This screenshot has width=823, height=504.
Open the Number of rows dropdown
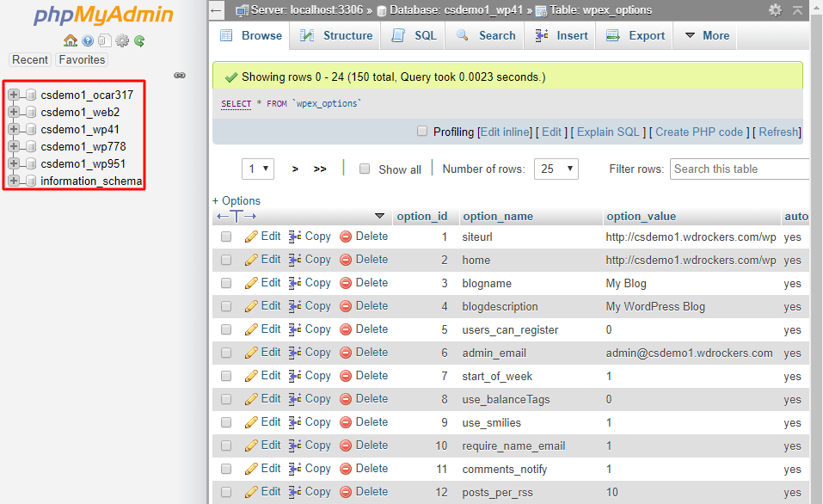tap(556, 169)
